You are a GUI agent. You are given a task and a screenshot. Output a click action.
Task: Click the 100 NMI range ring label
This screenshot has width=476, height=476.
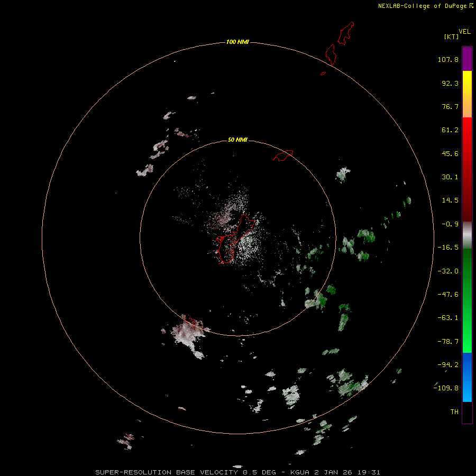pyautogui.click(x=237, y=42)
